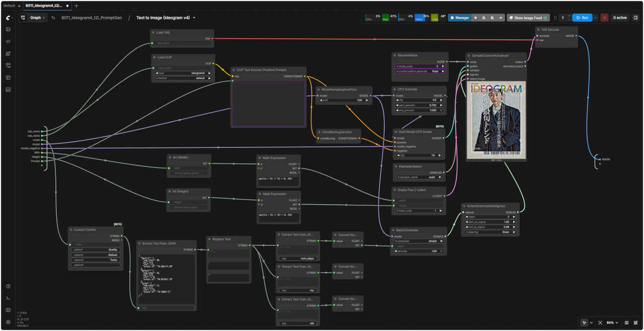Viewport: 644px width, 331px height.
Task: Change BasicScheduler scheduler simple combo
Action: [x=419, y=241]
